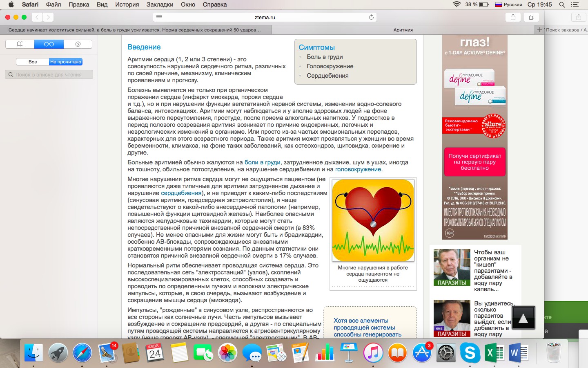Open System Preferences from the Dock
The height and width of the screenshot is (368, 588).
click(446, 352)
